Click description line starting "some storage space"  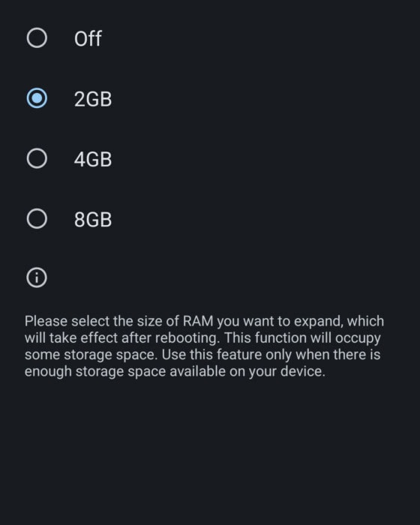point(202,355)
